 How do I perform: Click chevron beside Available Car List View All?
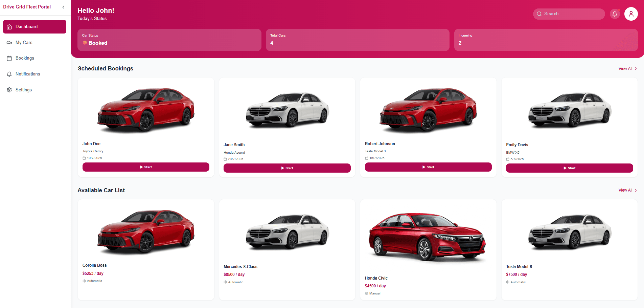tap(636, 190)
